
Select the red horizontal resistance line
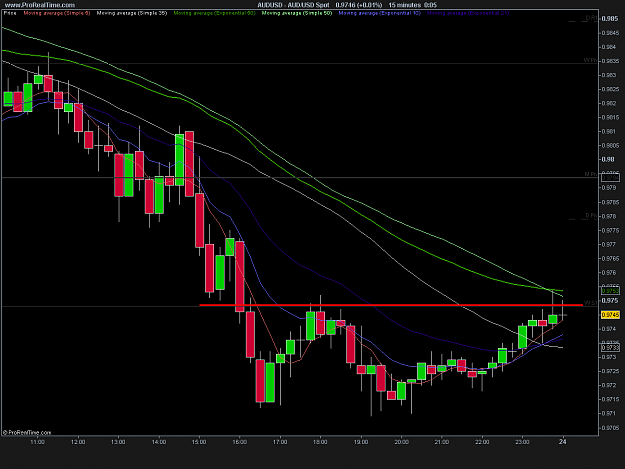(x=391, y=305)
